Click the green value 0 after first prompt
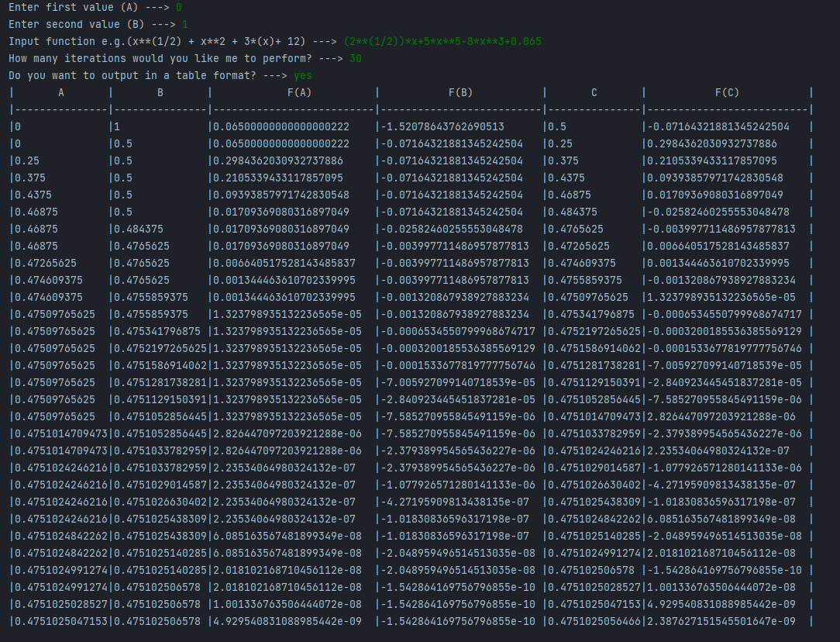The height and width of the screenshot is (642, 840). tap(178, 7)
